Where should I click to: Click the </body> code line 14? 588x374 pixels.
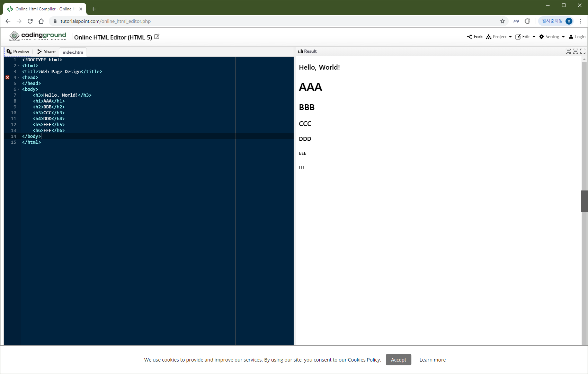[32, 136]
